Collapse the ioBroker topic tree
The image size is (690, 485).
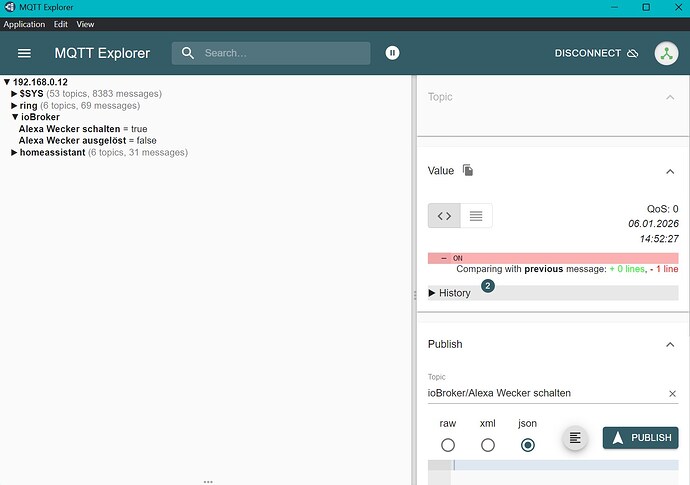click(15, 117)
